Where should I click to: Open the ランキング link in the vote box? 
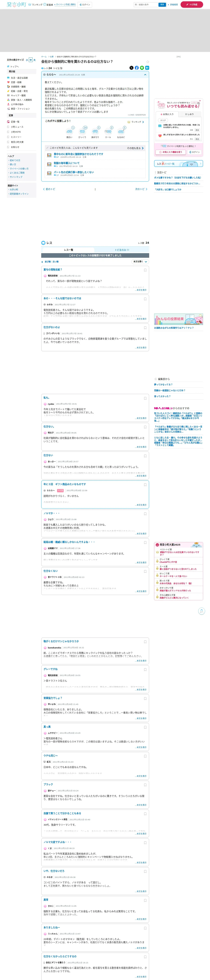136,122
